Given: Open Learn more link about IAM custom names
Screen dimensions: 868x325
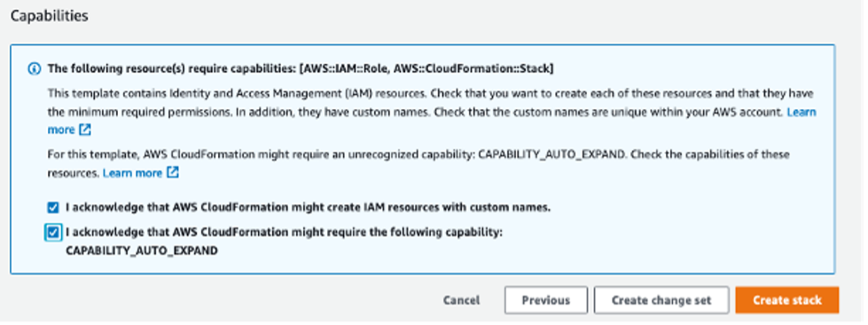Looking at the screenshot, I should tap(802, 112).
